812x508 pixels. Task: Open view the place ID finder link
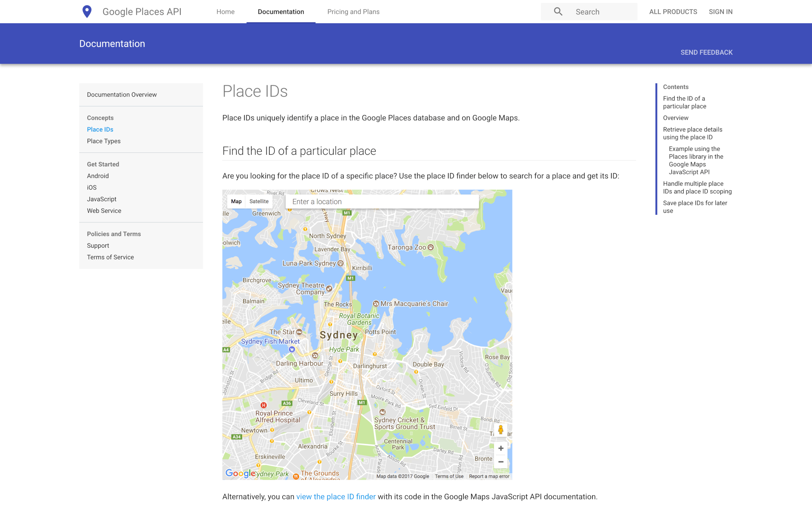click(336, 497)
